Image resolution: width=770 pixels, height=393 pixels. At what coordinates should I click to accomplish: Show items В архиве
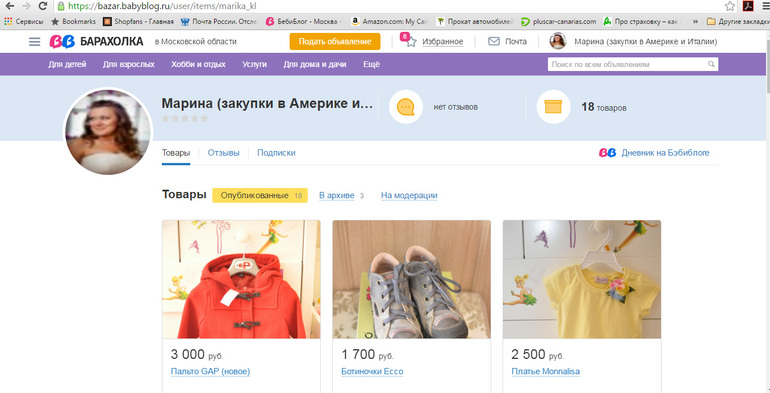pyautogui.click(x=336, y=196)
